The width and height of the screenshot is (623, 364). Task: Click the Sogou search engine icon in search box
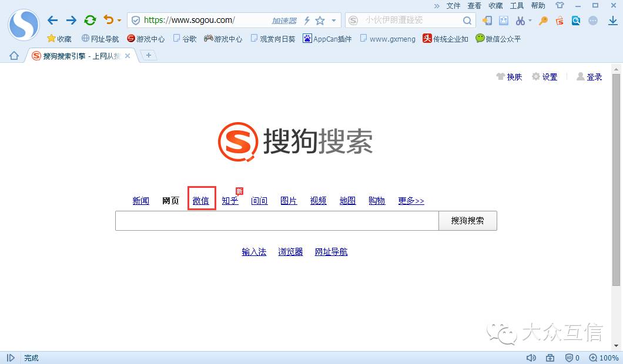[353, 20]
